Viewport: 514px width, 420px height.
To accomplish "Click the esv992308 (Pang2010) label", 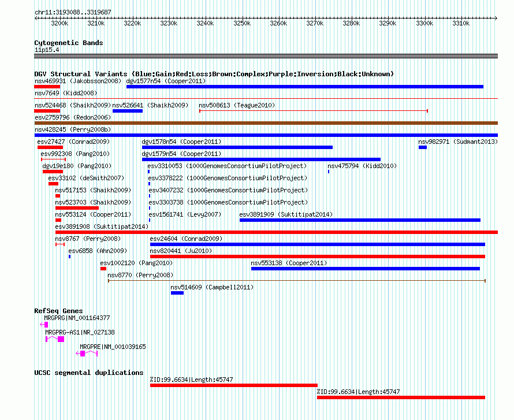I will (75, 154).
